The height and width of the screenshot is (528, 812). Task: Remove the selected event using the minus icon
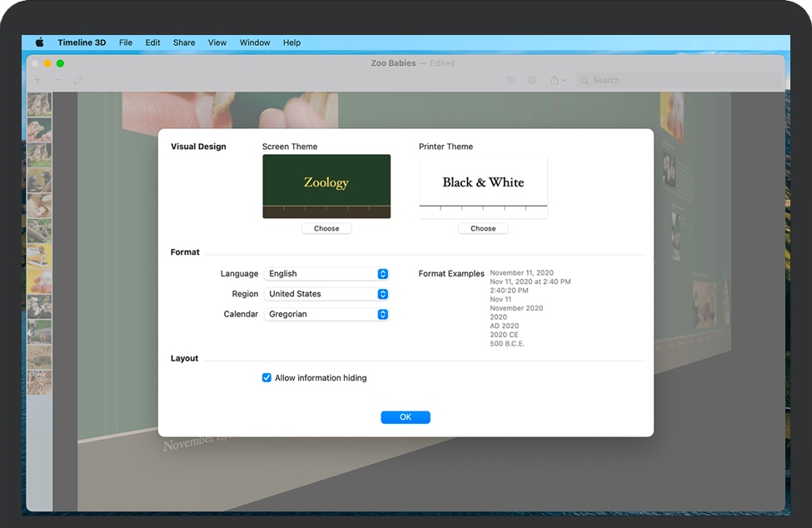coord(57,80)
